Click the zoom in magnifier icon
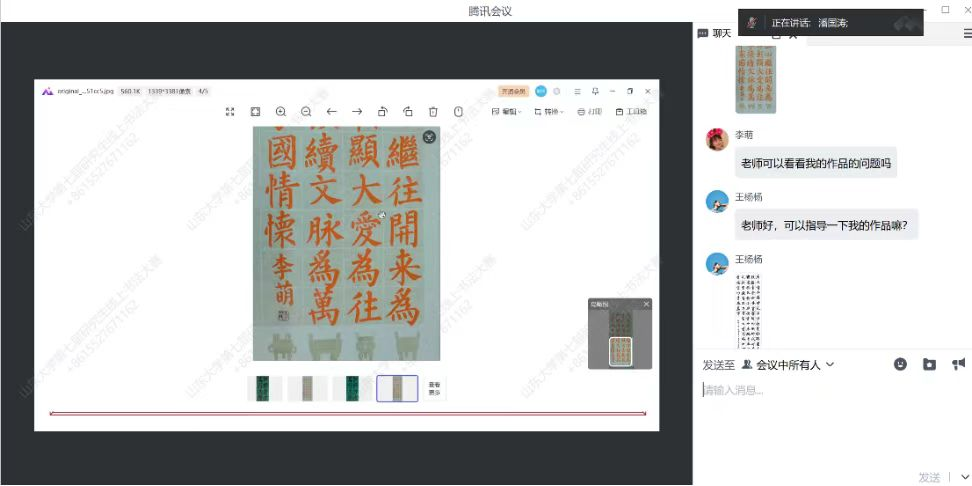Image resolution: width=972 pixels, height=486 pixels. tap(281, 112)
